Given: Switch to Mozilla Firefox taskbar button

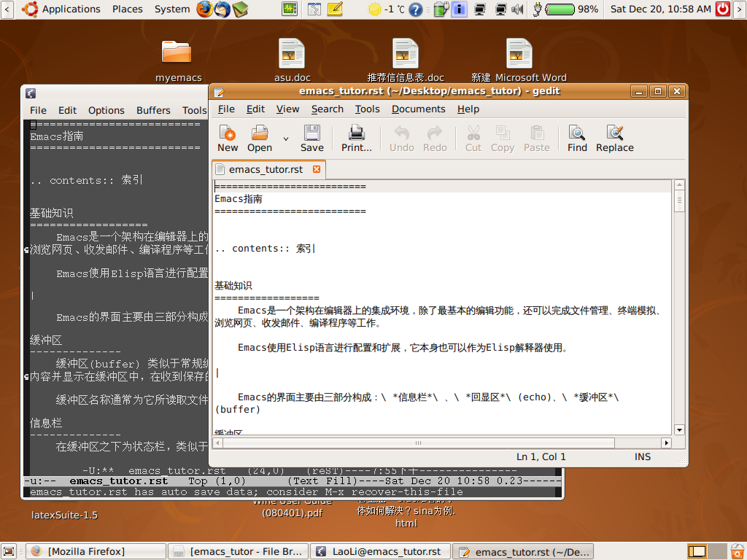Looking at the screenshot, I should pos(96,551).
